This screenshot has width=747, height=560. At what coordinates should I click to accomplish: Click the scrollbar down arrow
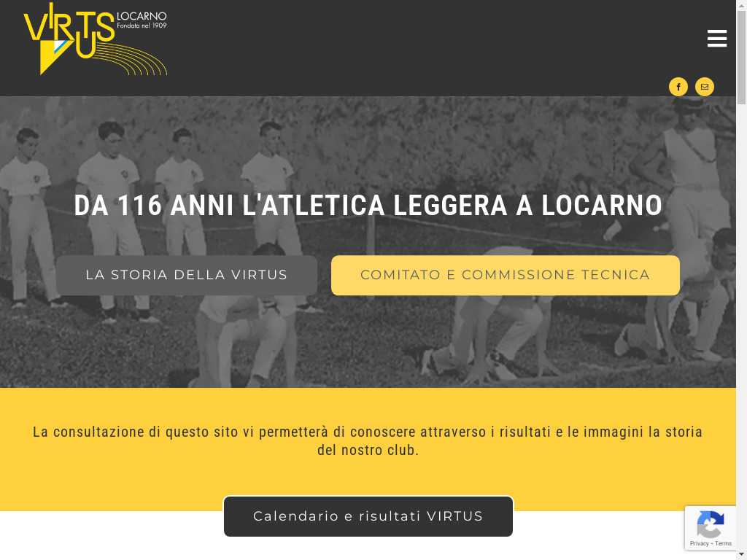click(x=741, y=555)
